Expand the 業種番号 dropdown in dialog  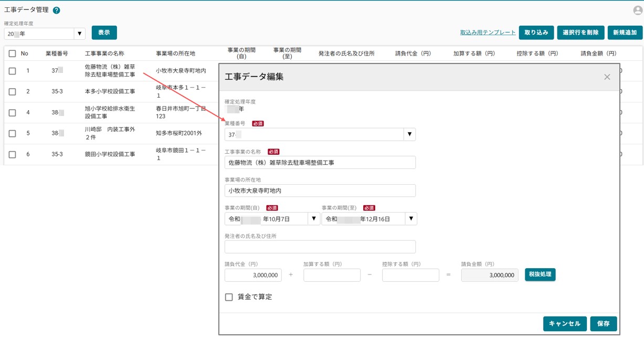point(409,134)
